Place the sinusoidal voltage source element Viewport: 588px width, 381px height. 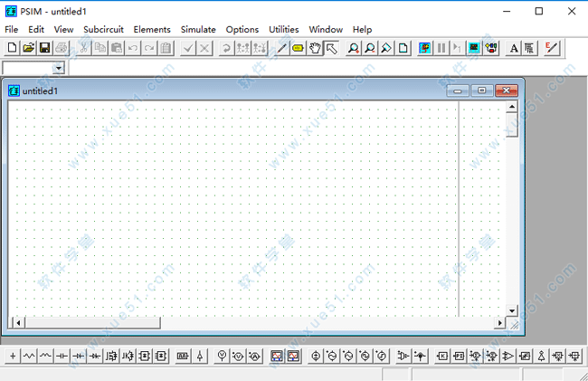(332, 356)
